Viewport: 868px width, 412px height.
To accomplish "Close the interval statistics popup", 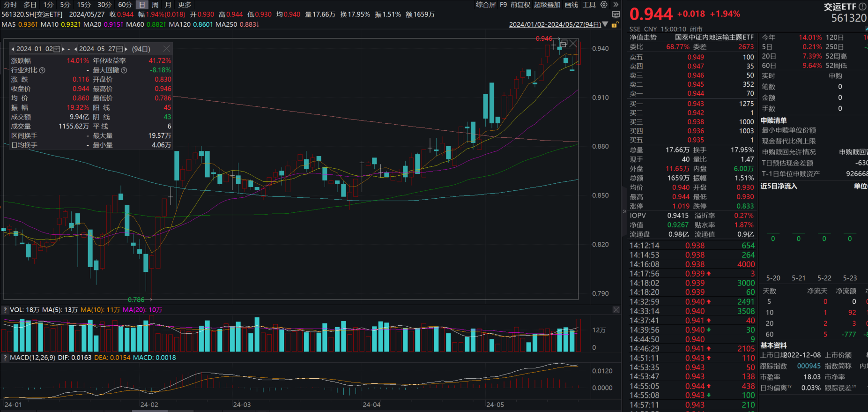I will [x=166, y=49].
